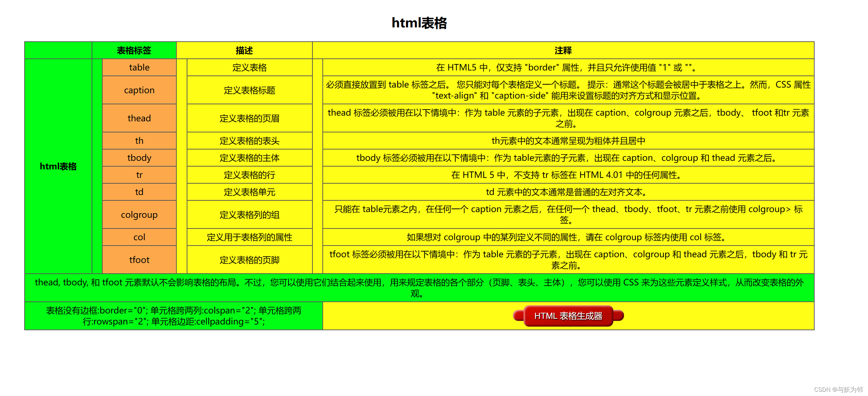Click the note starting 只能在 table元素之内

tap(568, 215)
